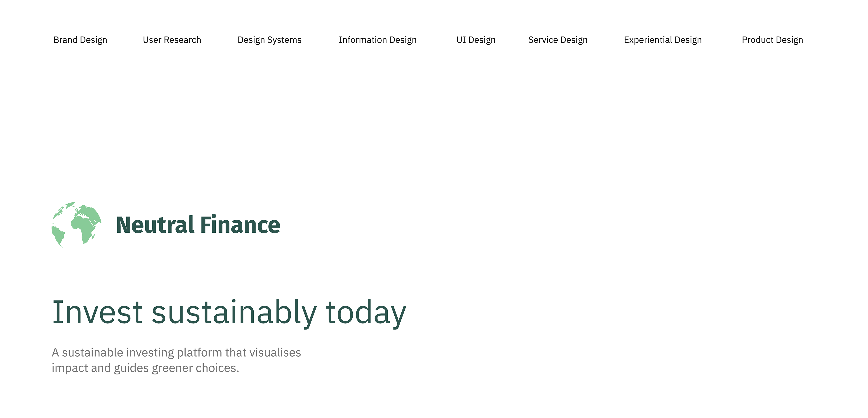The height and width of the screenshot is (418, 868).
Task: Select Design Systems in the top navigation
Action: point(269,40)
